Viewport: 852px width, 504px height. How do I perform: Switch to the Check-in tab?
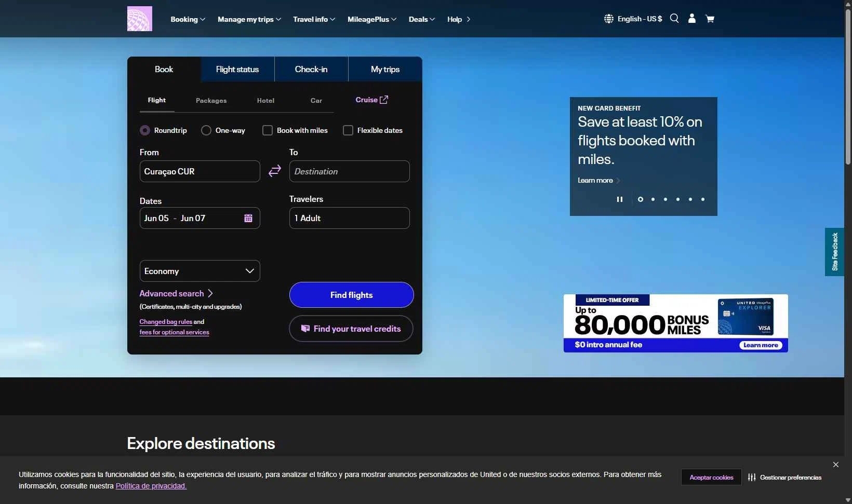311,69
